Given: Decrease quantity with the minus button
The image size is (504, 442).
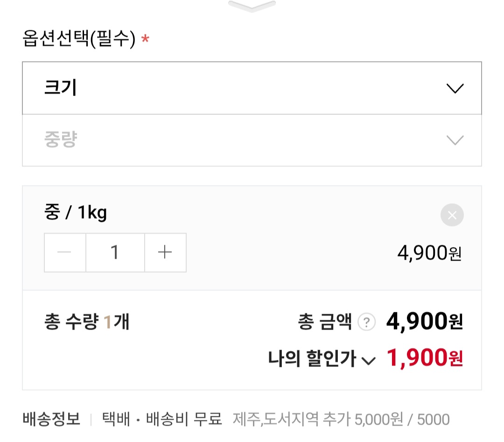Looking at the screenshot, I should (x=65, y=252).
